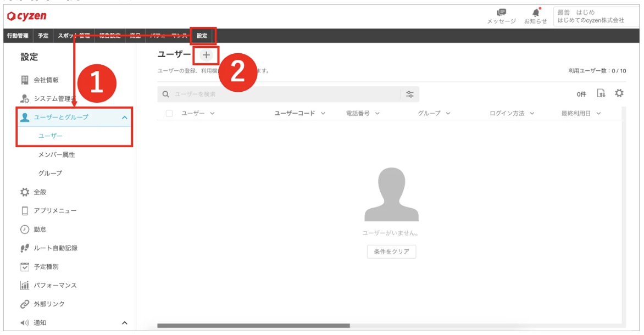Open the ユーザー column sort dropdown
644x335 pixels.
click(x=212, y=113)
